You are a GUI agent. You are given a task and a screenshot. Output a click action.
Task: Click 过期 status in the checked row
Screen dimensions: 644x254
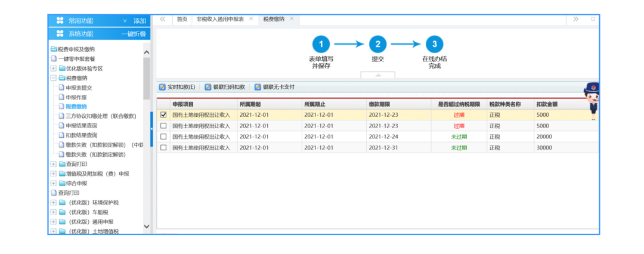459,114
